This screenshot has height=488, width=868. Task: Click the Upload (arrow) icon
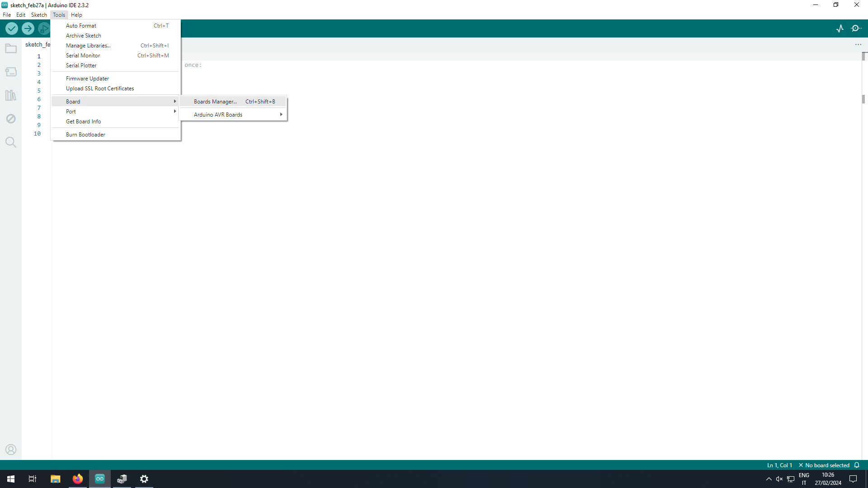[x=28, y=28]
